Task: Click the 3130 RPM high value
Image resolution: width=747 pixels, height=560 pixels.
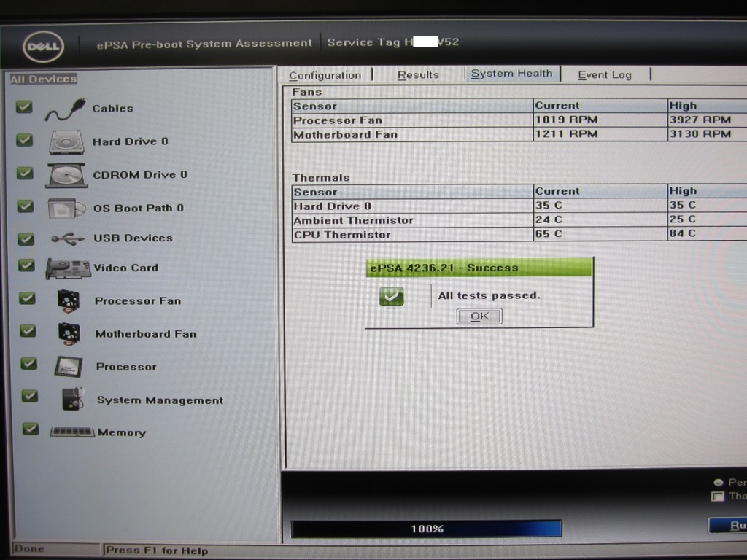Action: [x=700, y=134]
